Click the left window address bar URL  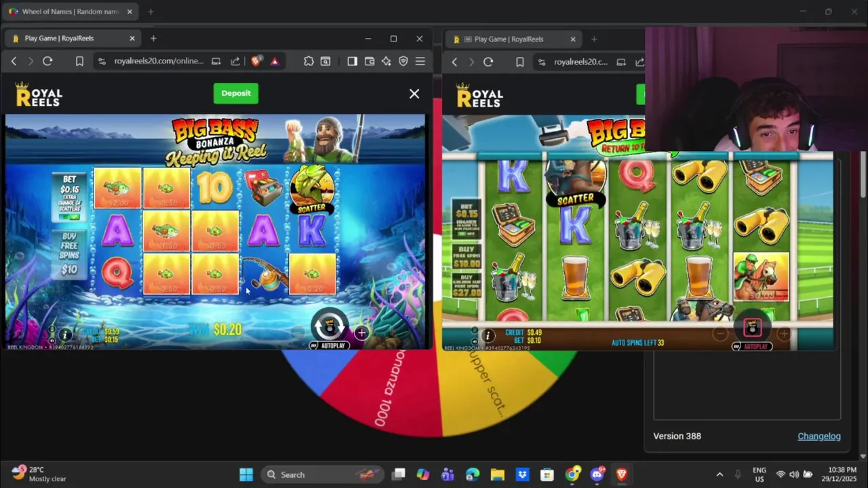pos(159,61)
